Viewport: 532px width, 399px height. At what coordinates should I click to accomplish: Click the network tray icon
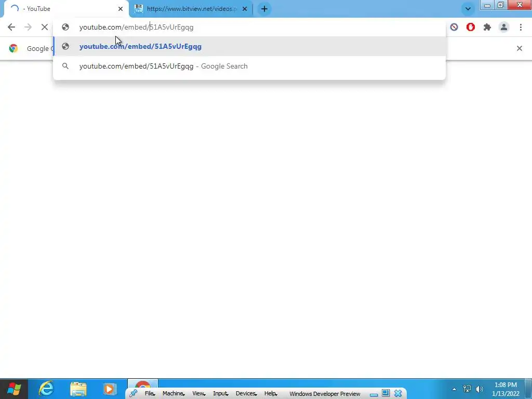pyautogui.click(x=467, y=389)
